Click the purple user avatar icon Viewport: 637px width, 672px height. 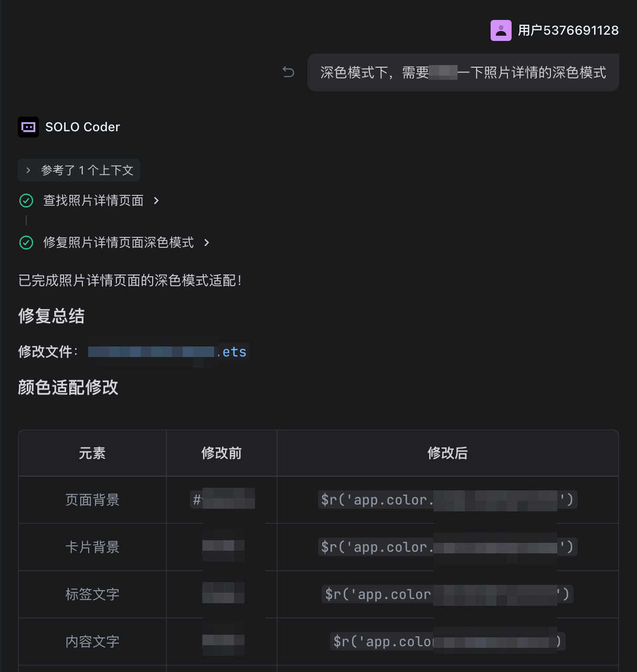pos(501,30)
